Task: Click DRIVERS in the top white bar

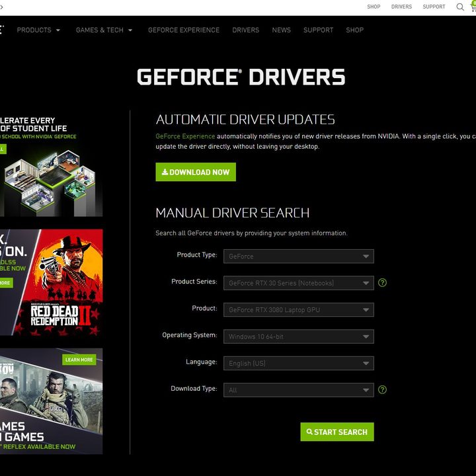Action: [401, 7]
